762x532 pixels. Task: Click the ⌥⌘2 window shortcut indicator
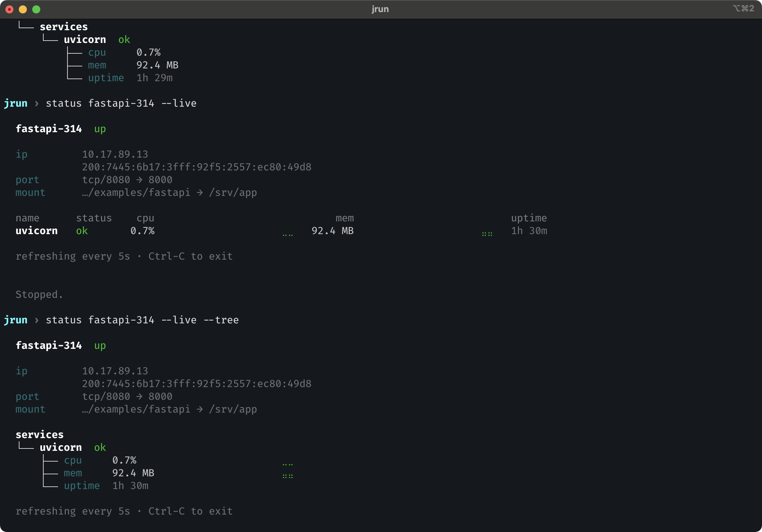pyautogui.click(x=743, y=8)
